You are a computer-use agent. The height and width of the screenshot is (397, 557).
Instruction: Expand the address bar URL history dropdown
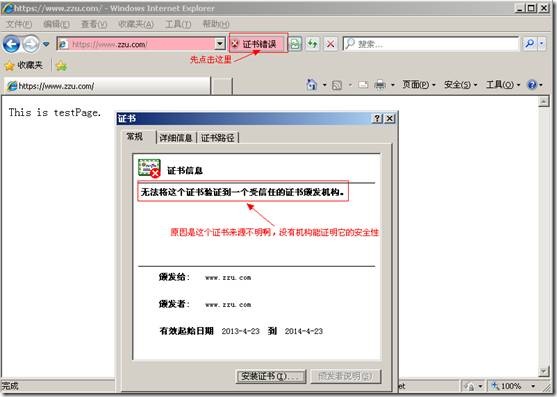[220, 44]
